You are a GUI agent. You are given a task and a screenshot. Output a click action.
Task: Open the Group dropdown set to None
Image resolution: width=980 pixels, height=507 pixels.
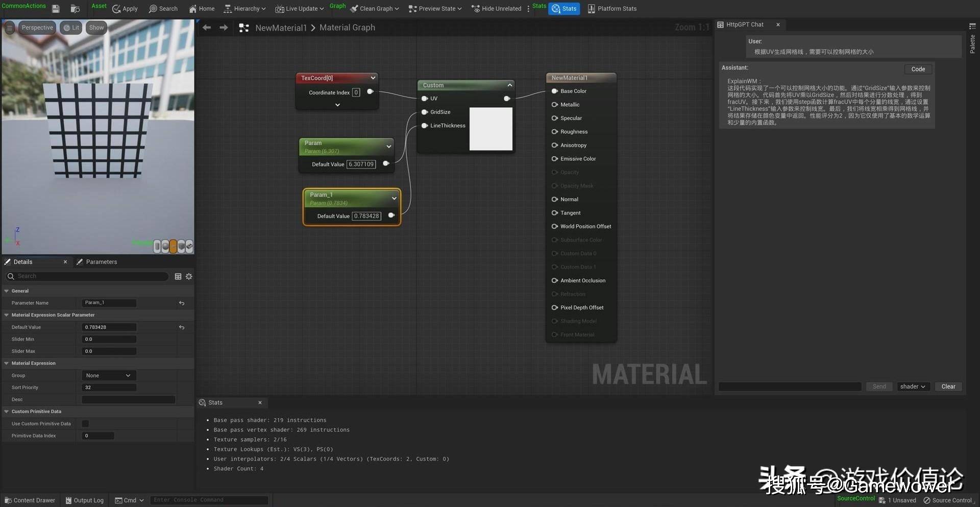point(109,375)
